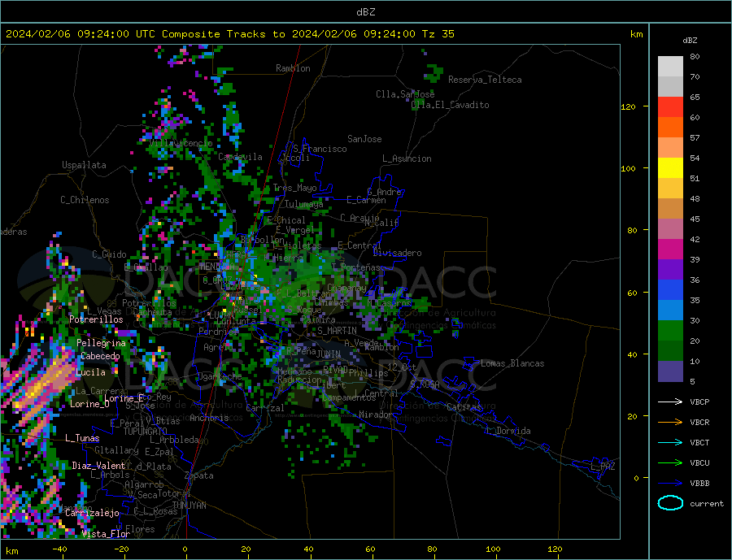Click the Cabecedo label

click(x=100, y=356)
